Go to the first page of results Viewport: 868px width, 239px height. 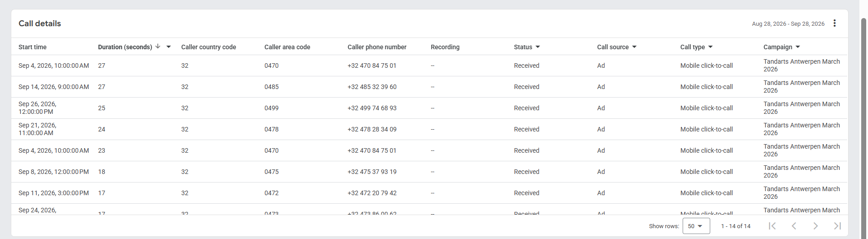tap(772, 226)
